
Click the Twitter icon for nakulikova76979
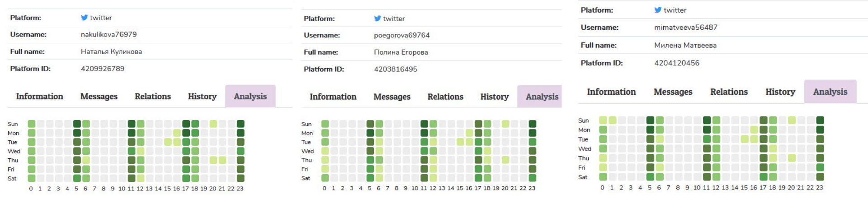pos(84,18)
